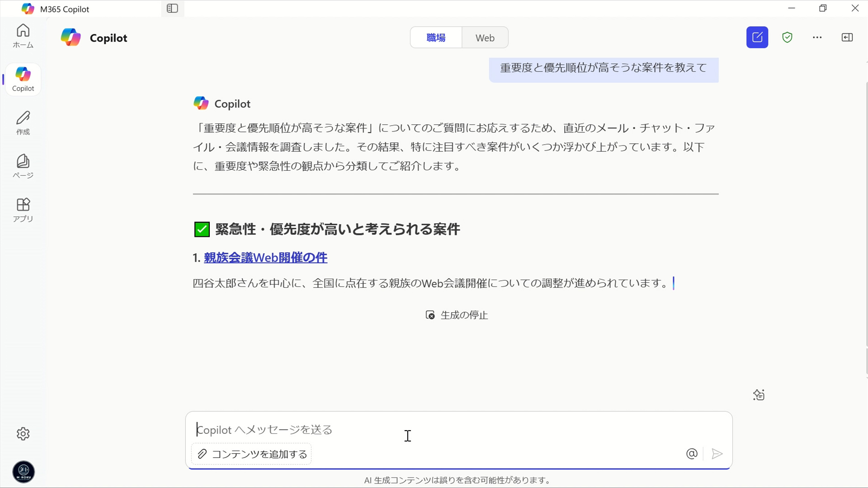The height and width of the screenshot is (488, 868).
Task: Click the M365 Copilot title bar logo
Action: point(28,9)
